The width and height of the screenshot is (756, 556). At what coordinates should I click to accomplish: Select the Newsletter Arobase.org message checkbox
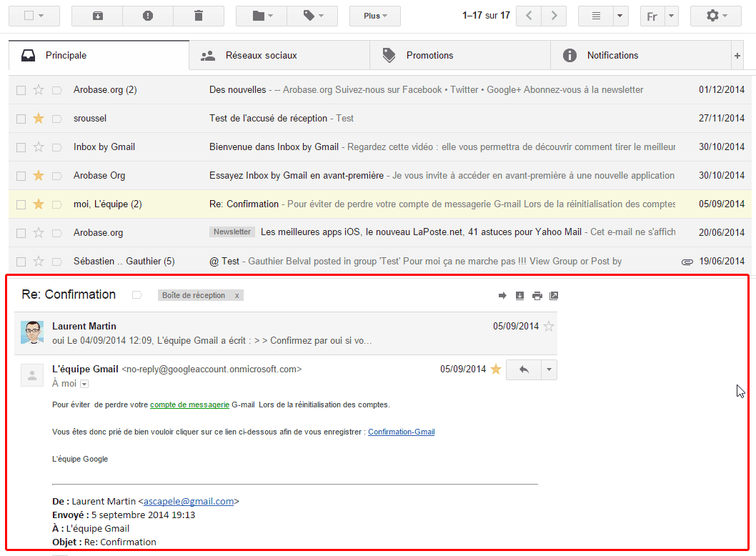(21, 233)
